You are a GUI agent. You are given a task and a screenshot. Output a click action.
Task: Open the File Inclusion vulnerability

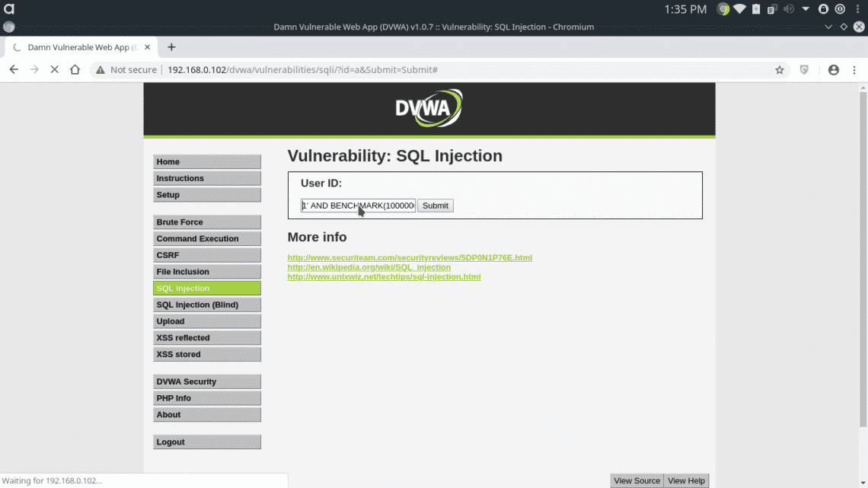click(207, 272)
